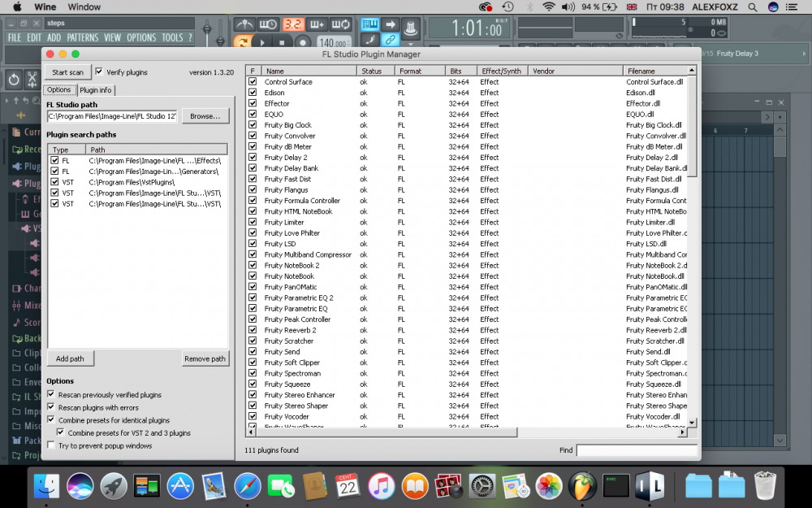Image resolution: width=812 pixels, height=508 pixels.
Task: Open FaceTime from the Dock
Action: pyautogui.click(x=281, y=486)
